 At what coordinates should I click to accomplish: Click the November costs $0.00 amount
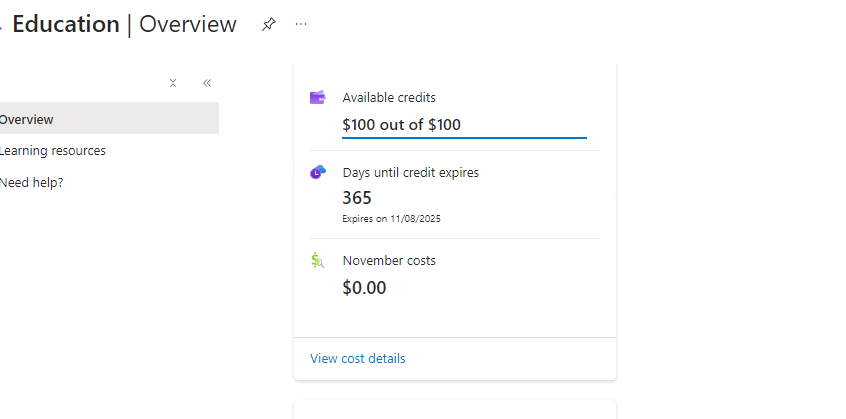[364, 288]
